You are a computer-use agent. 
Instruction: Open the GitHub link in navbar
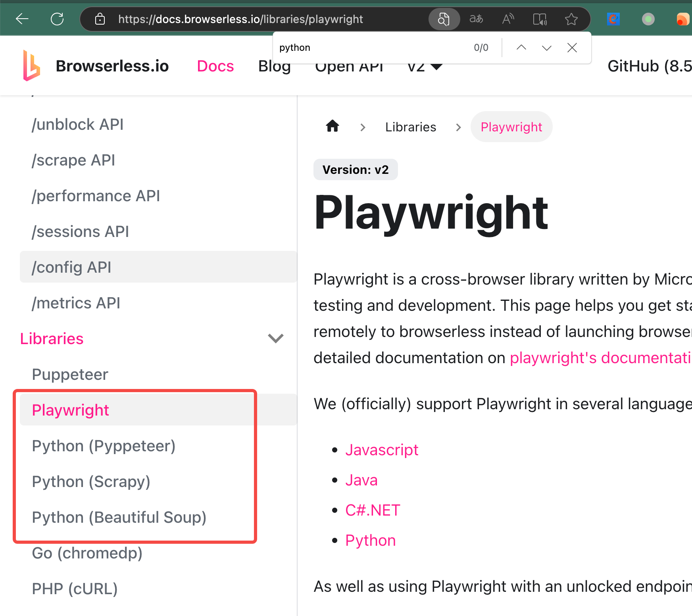tap(650, 66)
